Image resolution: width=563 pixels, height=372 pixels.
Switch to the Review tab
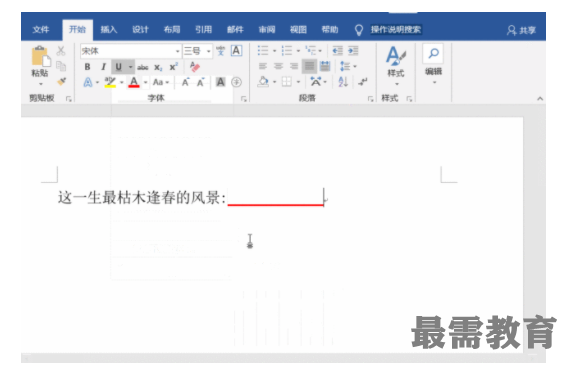tap(267, 30)
